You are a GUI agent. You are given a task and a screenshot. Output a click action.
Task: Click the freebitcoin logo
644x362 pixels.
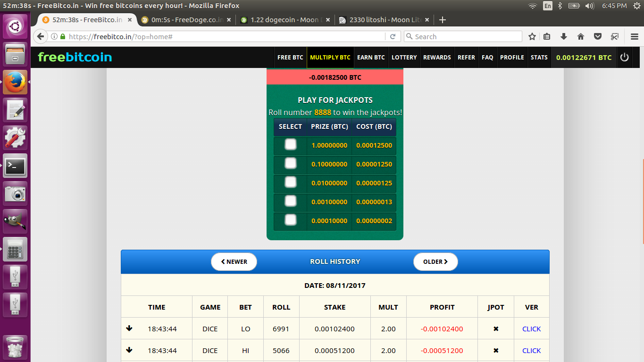tap(75, 57)
